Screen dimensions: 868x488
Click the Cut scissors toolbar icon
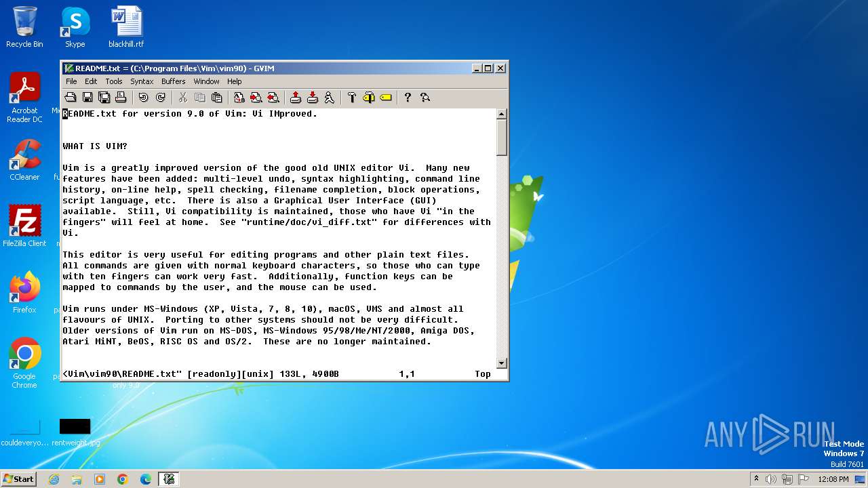tap(183, 98)
